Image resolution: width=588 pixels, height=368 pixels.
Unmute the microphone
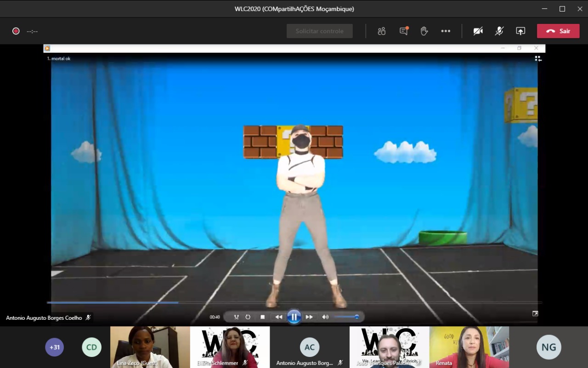[499, 31]
